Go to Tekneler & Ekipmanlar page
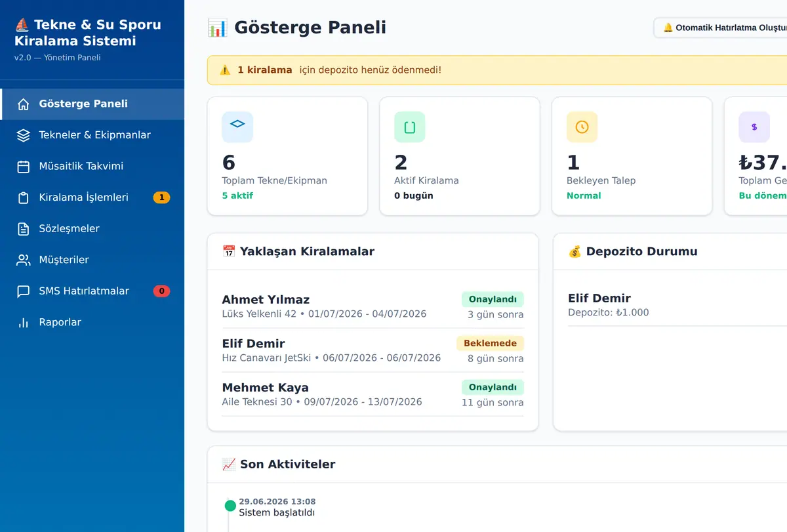Image resolution: width=787 pixels, height=532 pixels. point(93,135)
